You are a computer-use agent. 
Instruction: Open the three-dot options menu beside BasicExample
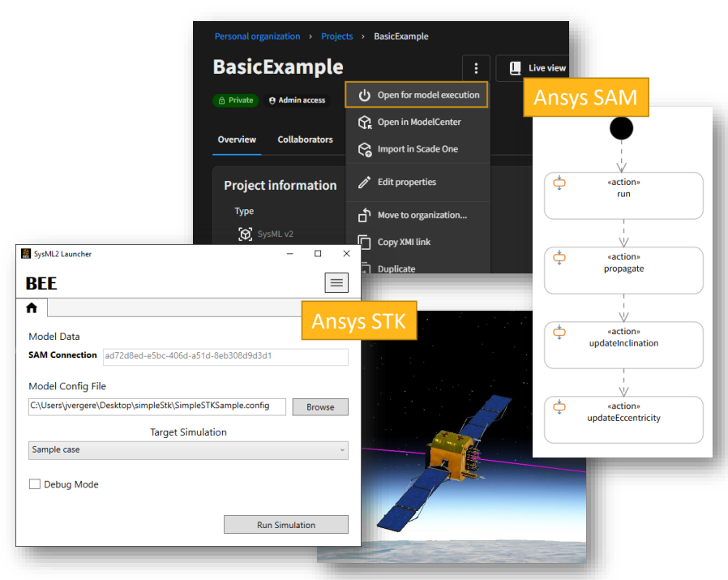click(476, 68)
